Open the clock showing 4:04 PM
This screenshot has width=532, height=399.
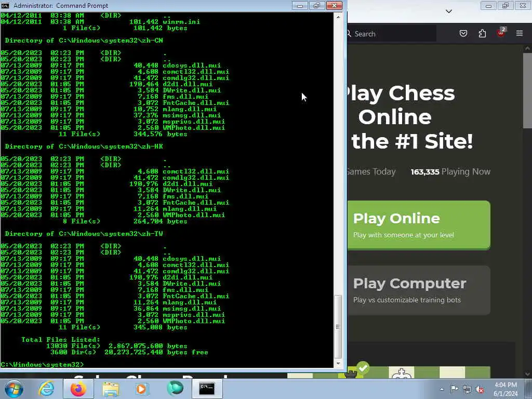tap(506, 389)
